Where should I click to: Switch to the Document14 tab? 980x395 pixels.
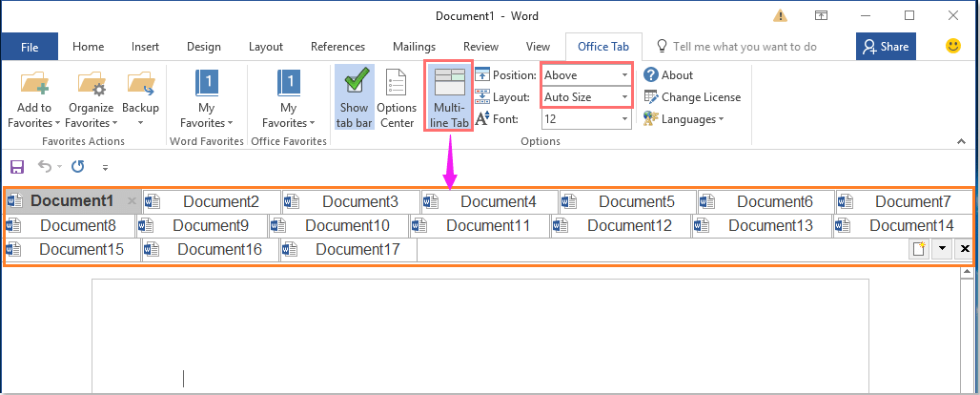[903, 225]
